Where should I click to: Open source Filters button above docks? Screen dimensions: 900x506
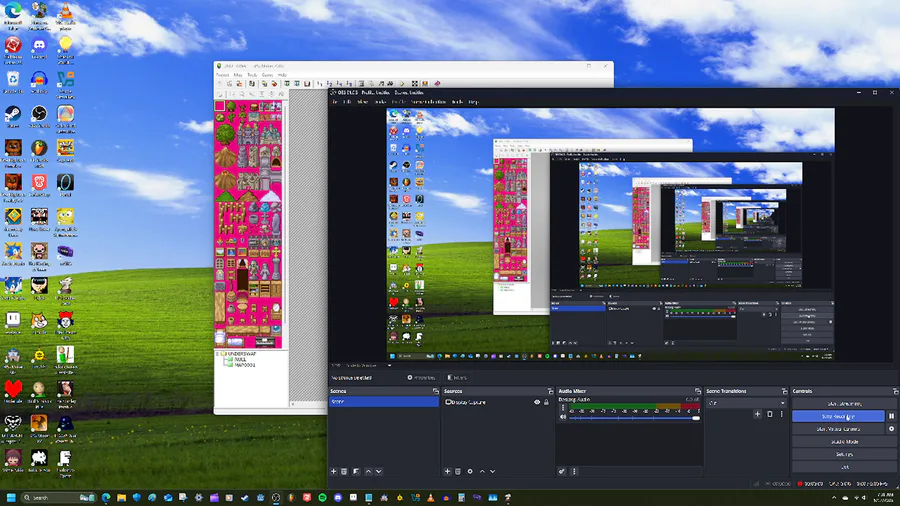point(457,377)
